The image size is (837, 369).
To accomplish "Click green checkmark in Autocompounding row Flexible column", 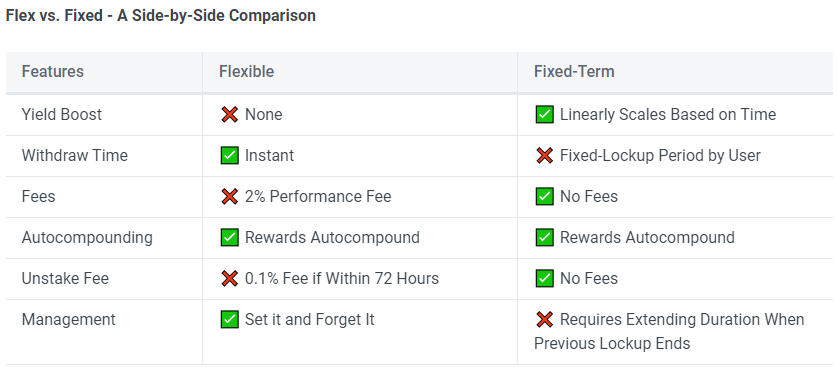I will 230,237.
